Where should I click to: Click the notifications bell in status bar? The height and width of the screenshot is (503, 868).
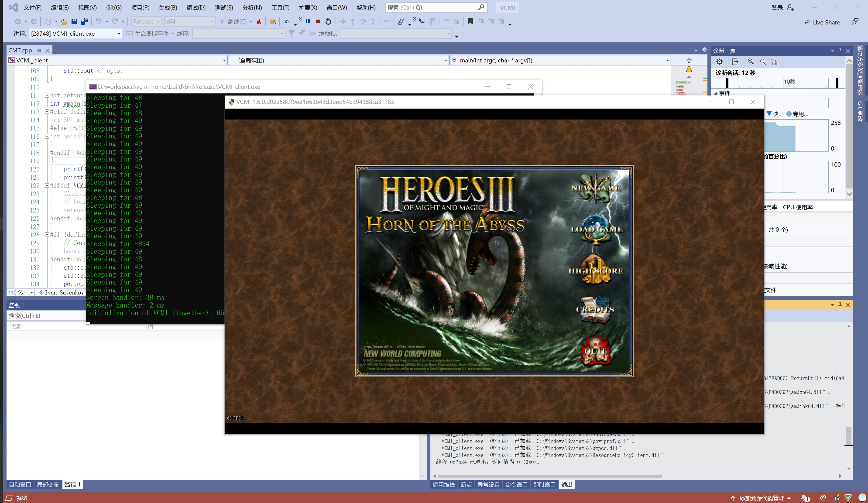(805, 498)
